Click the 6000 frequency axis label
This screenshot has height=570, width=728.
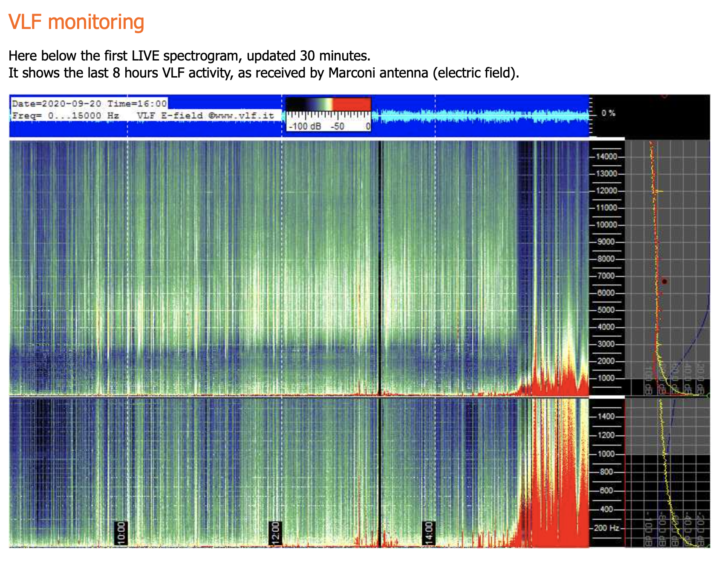[x=606, y=293]
